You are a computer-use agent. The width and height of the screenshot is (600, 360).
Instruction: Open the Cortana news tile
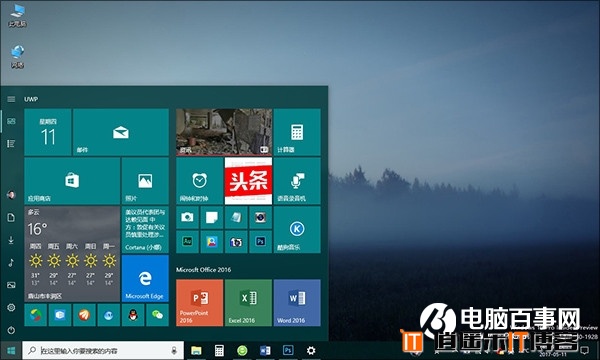click(145, 230)
